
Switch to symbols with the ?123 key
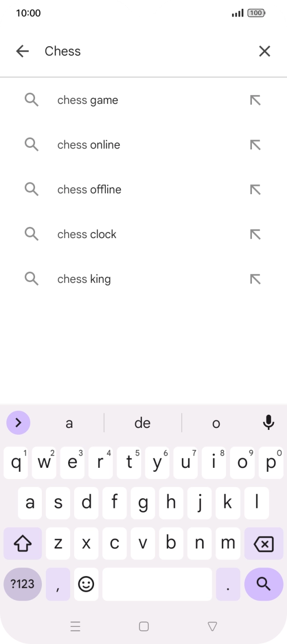coord(22,584)
